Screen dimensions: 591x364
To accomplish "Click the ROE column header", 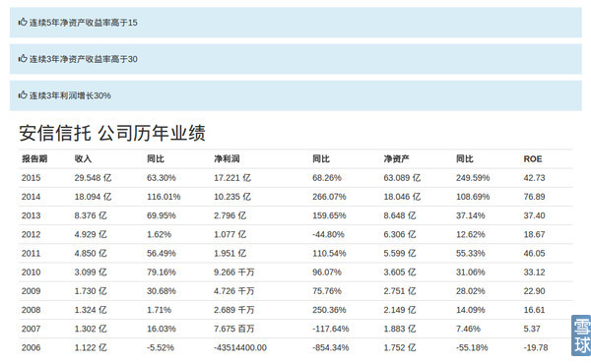I will click(533, 159).
